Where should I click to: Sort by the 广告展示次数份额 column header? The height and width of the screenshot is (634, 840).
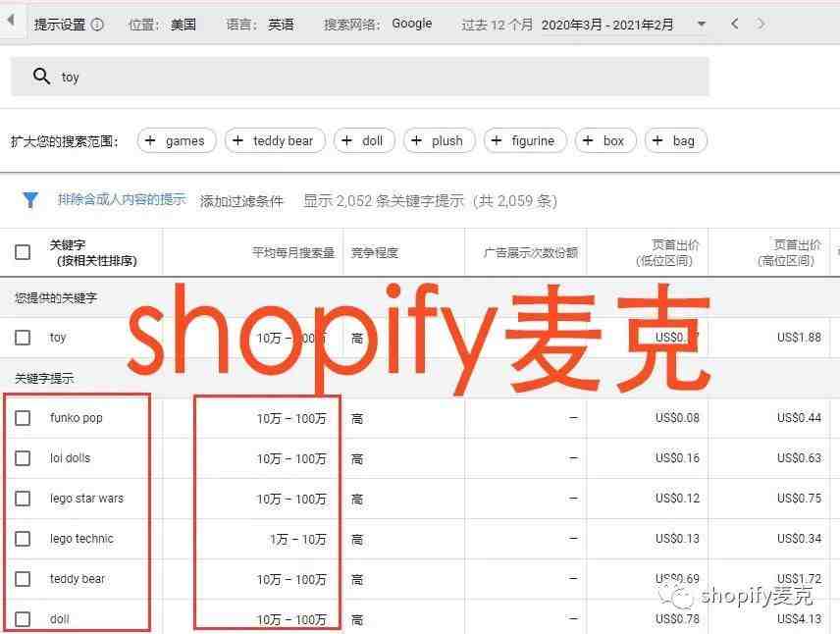click(531, 252)
